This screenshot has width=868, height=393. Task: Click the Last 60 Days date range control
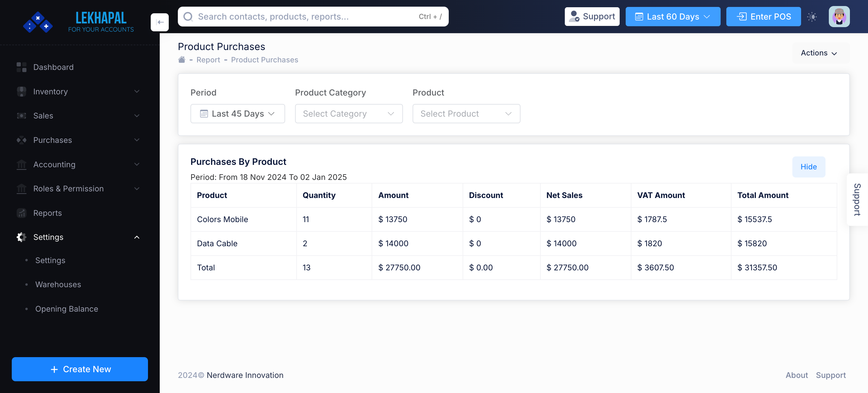(x=673, y=17)
